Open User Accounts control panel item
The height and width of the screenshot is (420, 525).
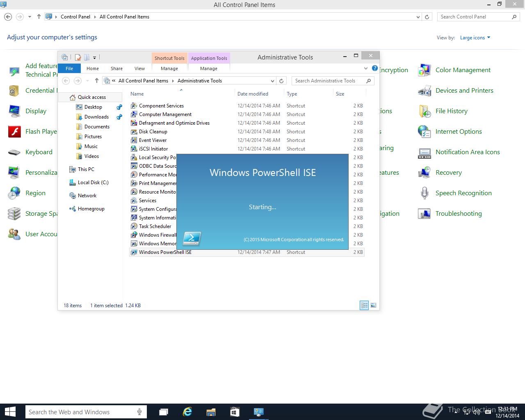pos(33,234)
